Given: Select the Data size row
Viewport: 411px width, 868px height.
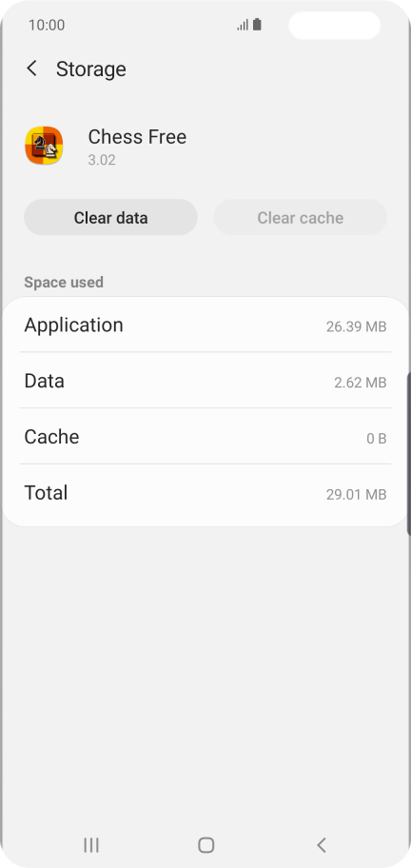Looking at the screenshot, I should pos(205,381).
